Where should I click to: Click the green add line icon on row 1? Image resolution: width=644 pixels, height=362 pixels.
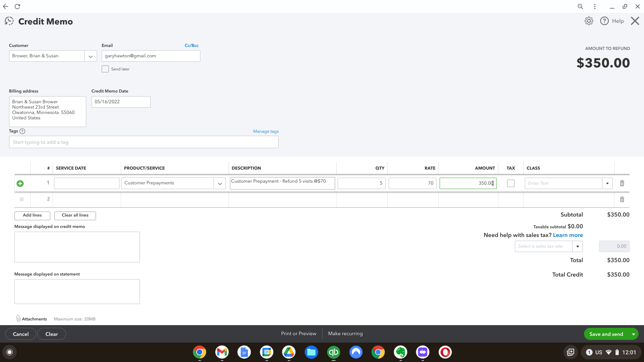pyautogui.click(x=20, y=183)
